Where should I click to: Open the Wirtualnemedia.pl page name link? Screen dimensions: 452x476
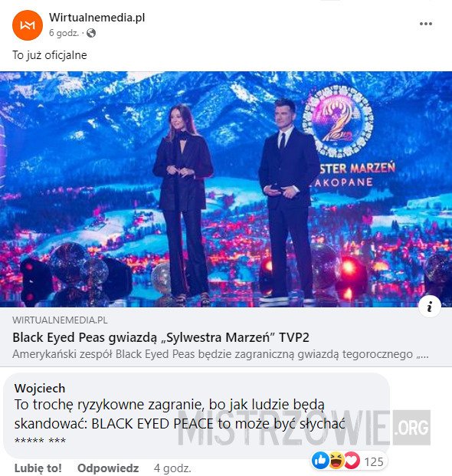tap(97, 18)
